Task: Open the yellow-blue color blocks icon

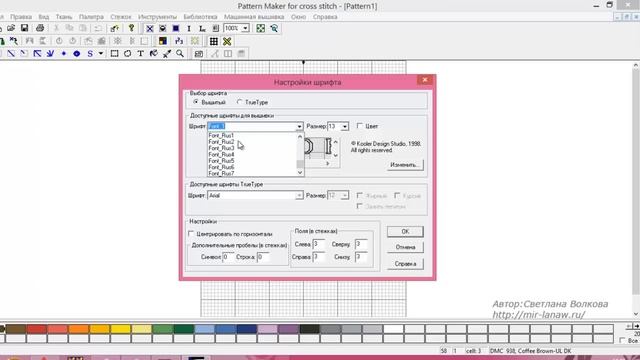Action: click(162, 41)
